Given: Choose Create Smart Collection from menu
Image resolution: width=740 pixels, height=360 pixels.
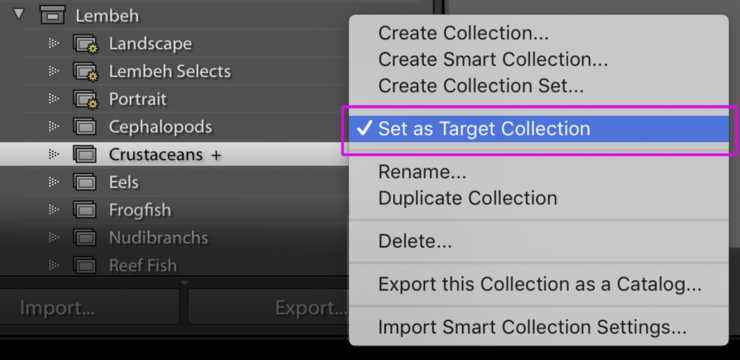Looking at the screenshot, I should click(493, 59).
